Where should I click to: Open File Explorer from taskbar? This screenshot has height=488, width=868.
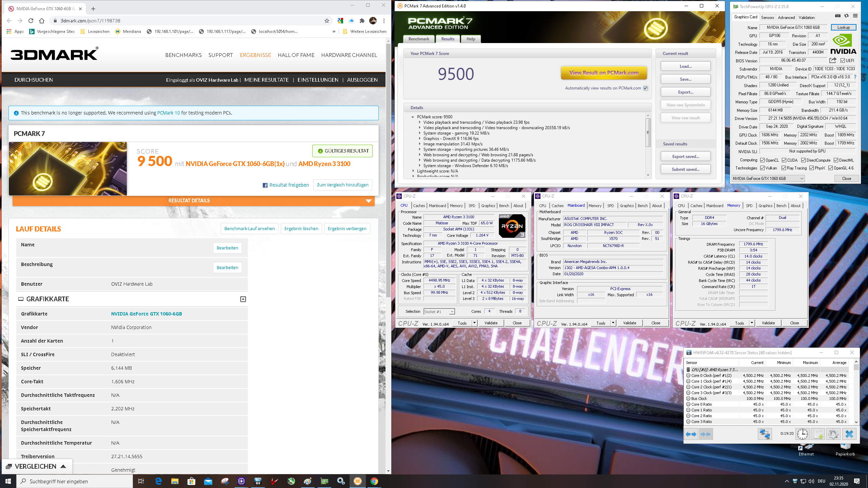(175, 481)
